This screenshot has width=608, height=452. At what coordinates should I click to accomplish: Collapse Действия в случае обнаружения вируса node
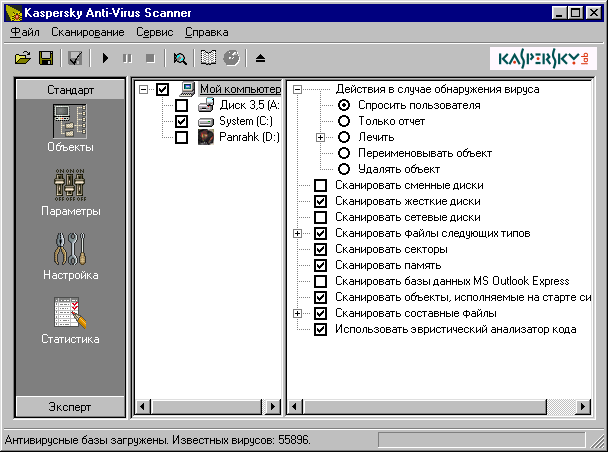pos(297,90)
